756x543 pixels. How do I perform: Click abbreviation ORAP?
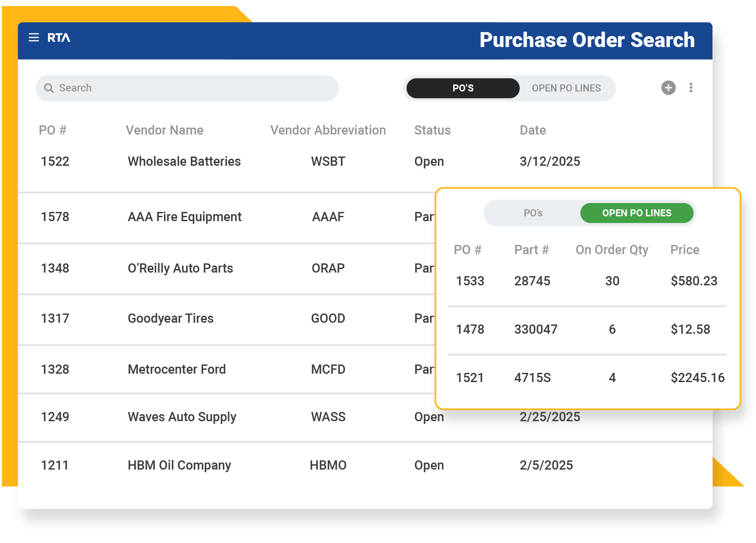pos(328,268)
